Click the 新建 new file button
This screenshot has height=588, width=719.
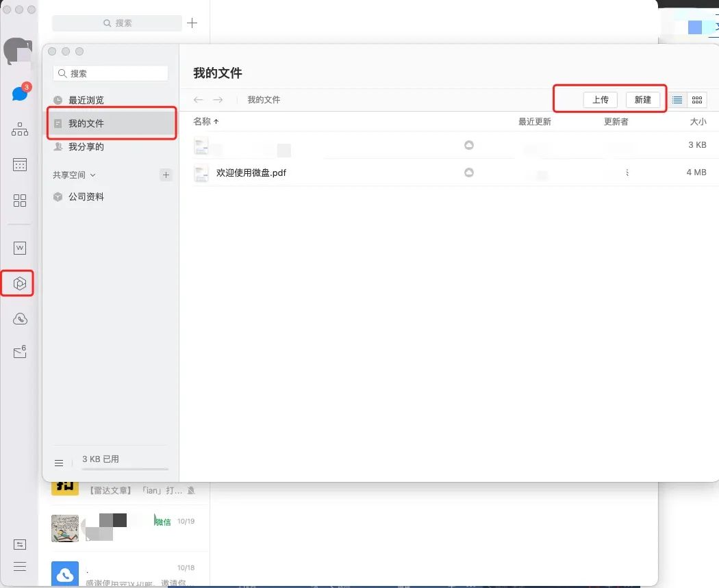point(644,99)
